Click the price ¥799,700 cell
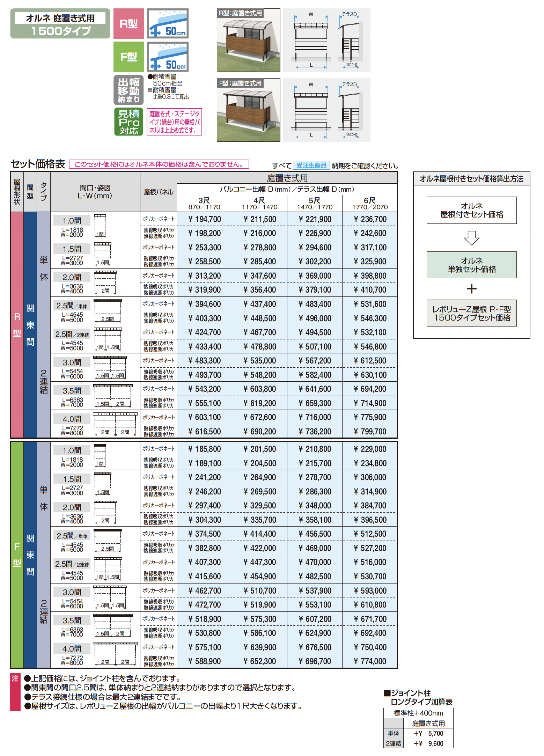The height and width of the screenshot is (756, 544). point(370,432)
